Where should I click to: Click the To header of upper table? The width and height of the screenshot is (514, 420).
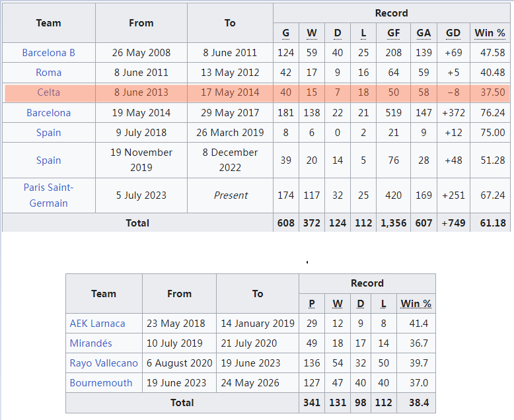click(x=230, y=23)
